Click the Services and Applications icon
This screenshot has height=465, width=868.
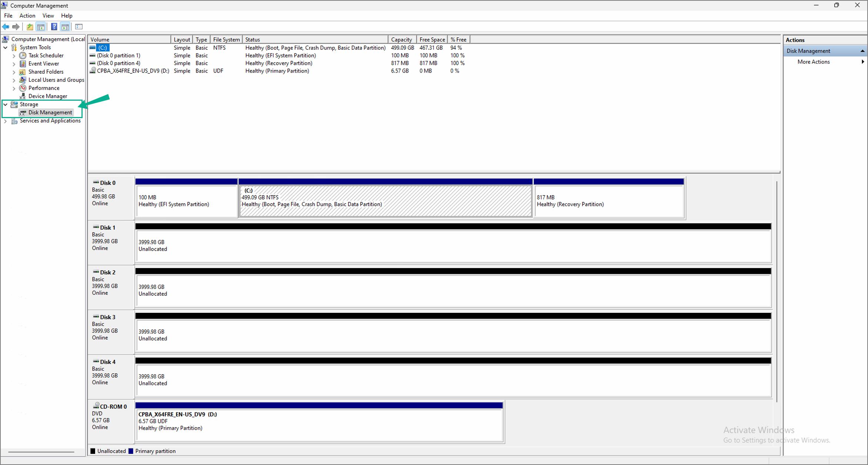click(14, 121)
